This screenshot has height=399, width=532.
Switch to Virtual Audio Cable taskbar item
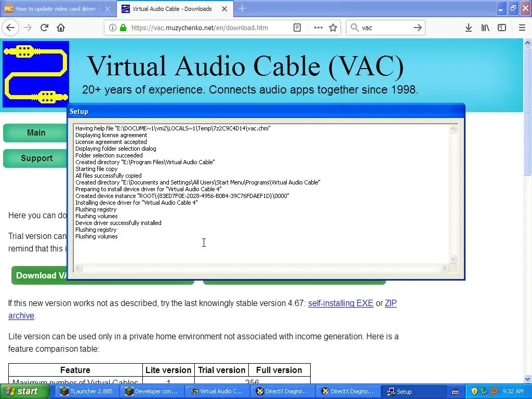coord(218,391)
